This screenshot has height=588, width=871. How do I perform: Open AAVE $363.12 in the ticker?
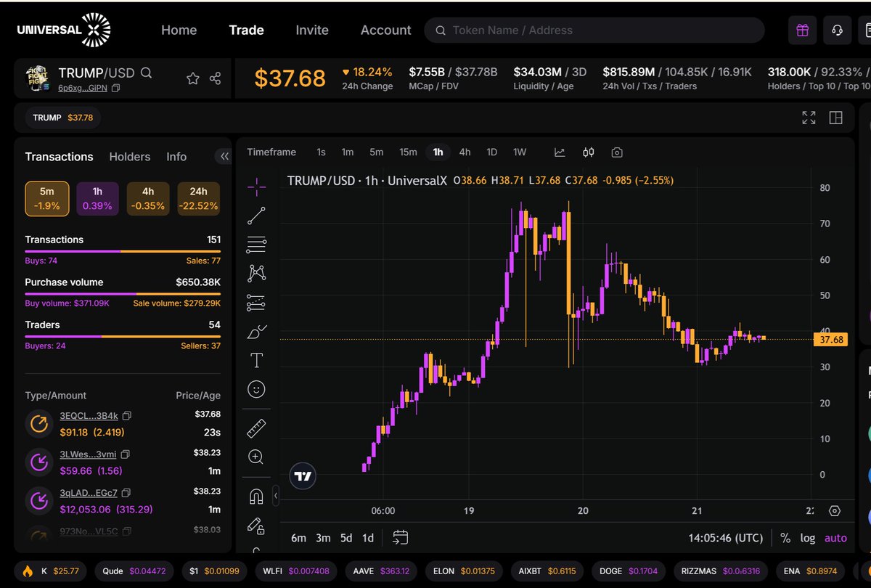382,571
